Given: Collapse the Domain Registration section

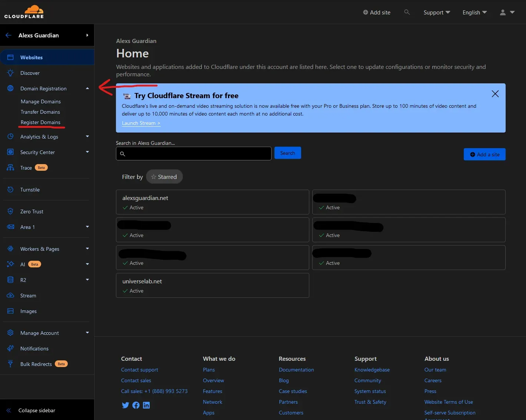Looking at the screenshot, I should (x=87, y=88).
